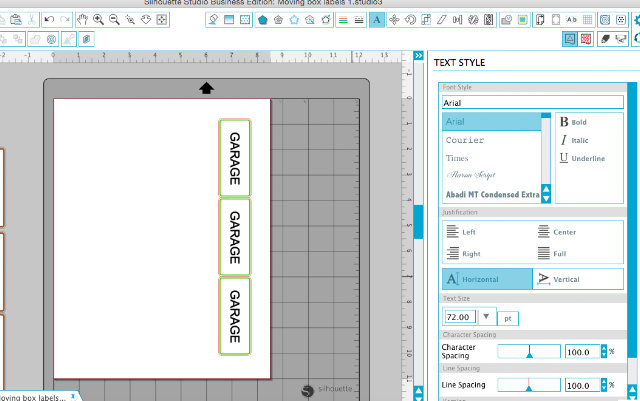Select Vertical text orientation

point(578,279)
